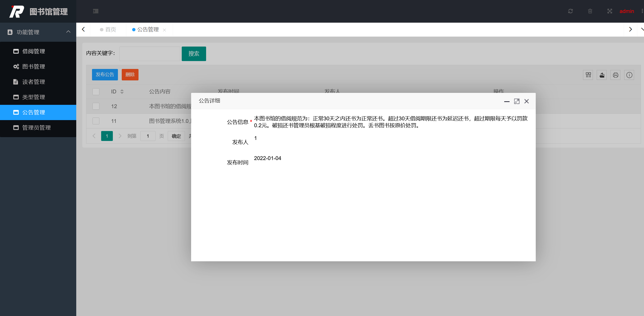The height and width of the screenshot is (316, 644).
Task: Click the info tips icon in table toolbar
Action: click(629, 75)
